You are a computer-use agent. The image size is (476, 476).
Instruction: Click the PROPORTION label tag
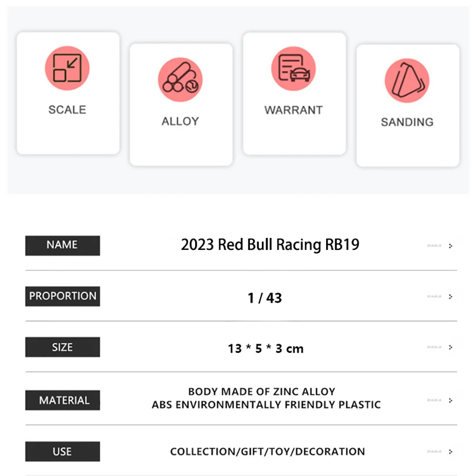coord(62,296)
